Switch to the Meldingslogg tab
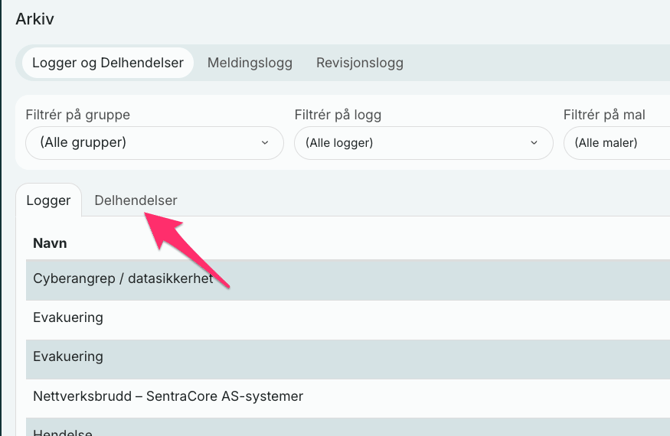 click(x=249, y=62)
